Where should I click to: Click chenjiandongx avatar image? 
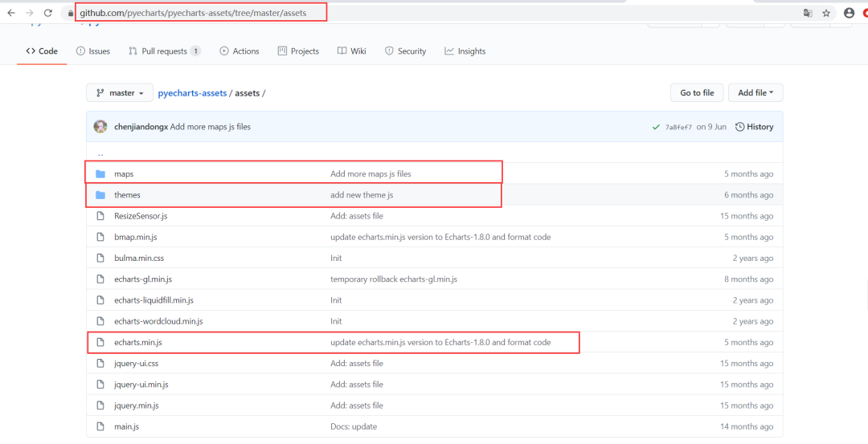(100, 127)
